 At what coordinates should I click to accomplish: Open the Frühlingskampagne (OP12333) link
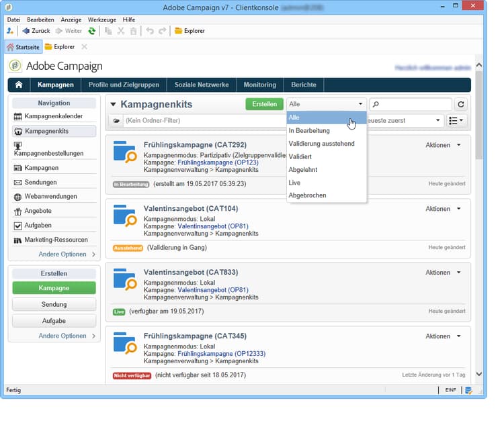222,354
